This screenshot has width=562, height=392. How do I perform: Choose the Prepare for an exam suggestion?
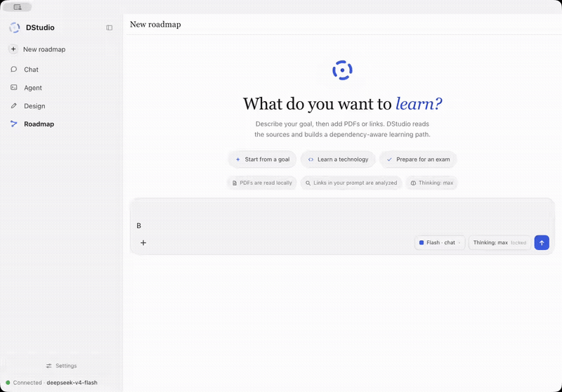[418, 159]
